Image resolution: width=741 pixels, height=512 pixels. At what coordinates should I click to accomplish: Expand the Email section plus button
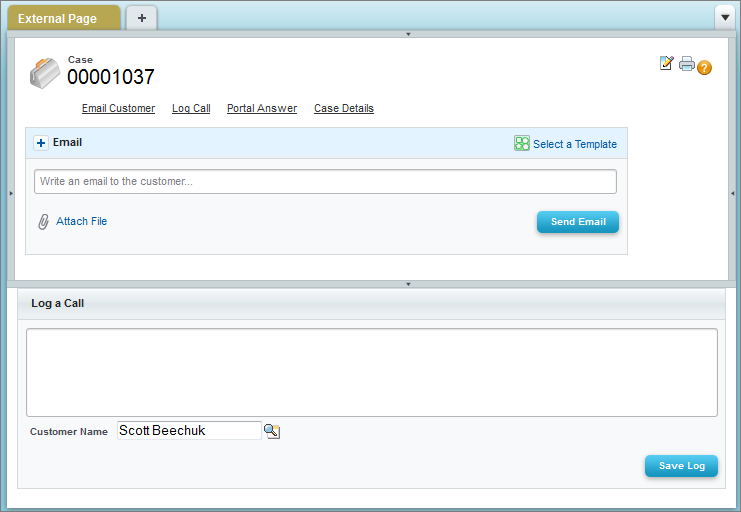(x=41, y=143)
